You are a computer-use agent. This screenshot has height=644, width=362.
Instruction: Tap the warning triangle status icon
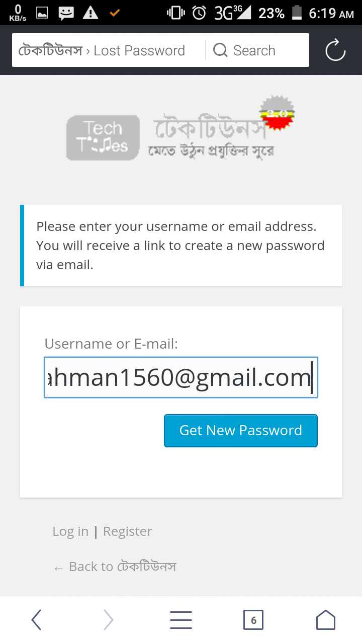click(x=90, y=13)
